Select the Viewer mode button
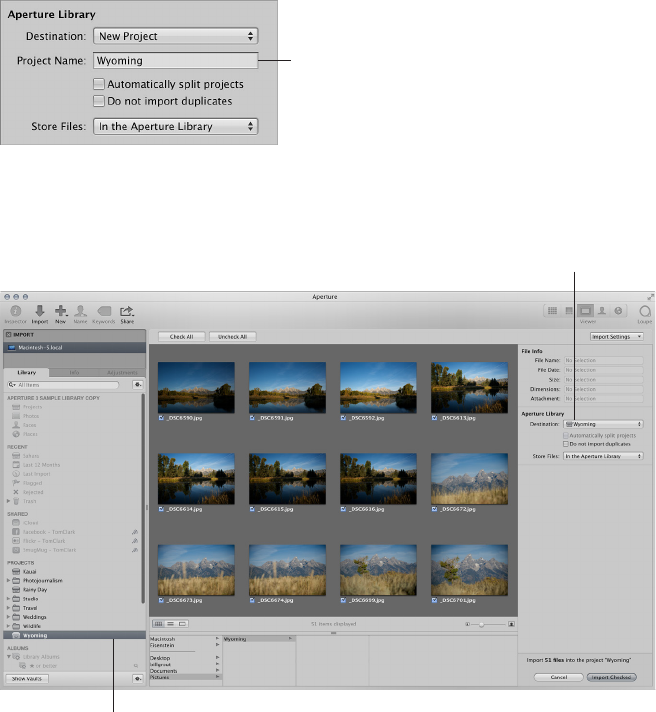Viewport: 656px width, 712px height. (585, 311)
